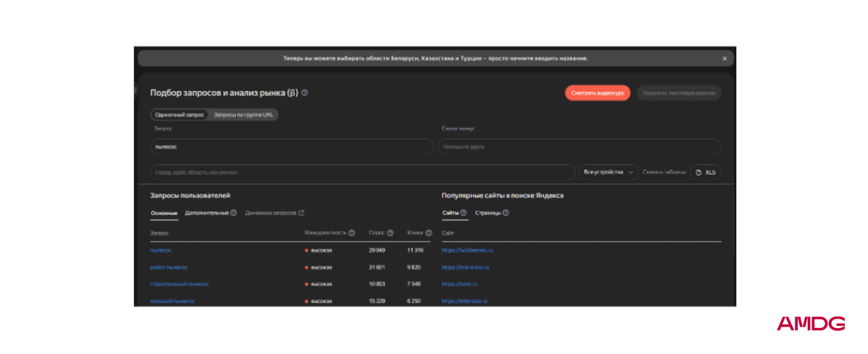Click help icon next to Спрос column
Image resolution: width=868 pixels, height=354 pixels.
pyautogui.click(x=390, y=233)
